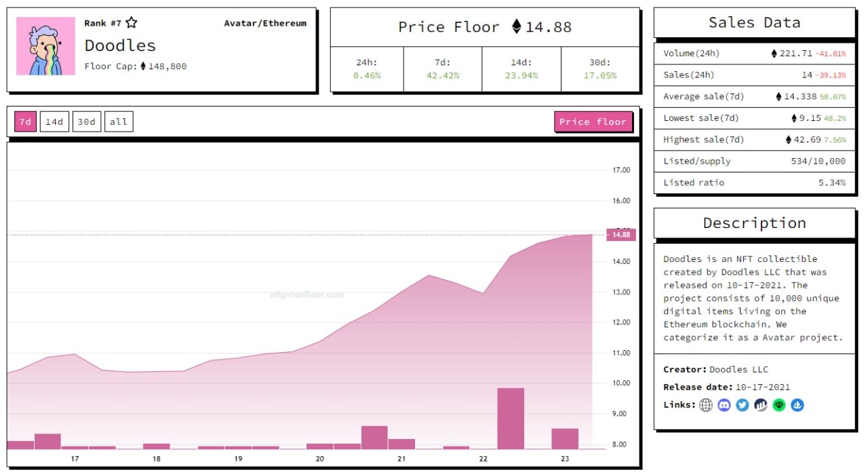Switch chart range to the 30d tab
868x473 pixels.
coord(87,122)
